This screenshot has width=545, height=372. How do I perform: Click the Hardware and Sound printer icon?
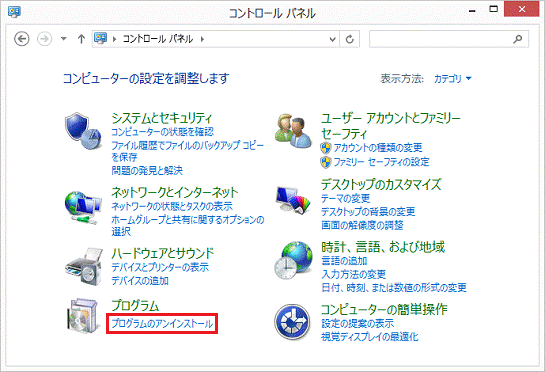coord(84,267)
